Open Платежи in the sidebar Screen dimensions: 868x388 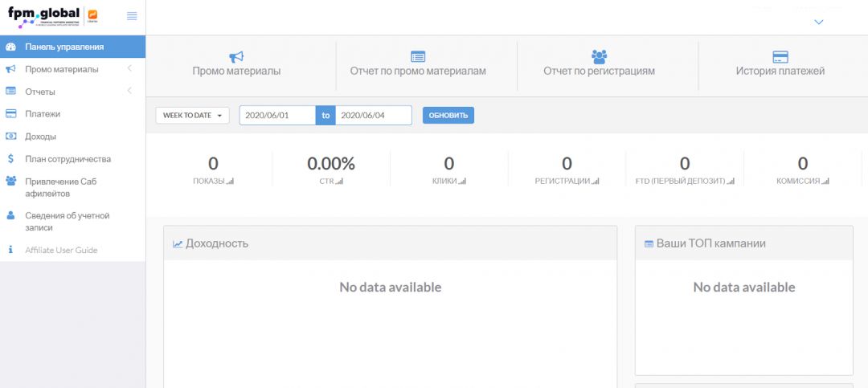click(43, 114)
